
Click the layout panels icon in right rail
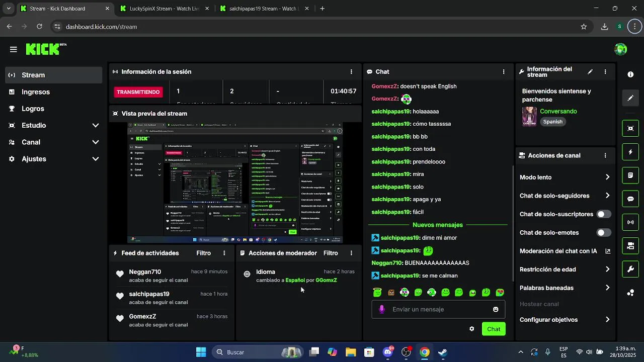630,246
